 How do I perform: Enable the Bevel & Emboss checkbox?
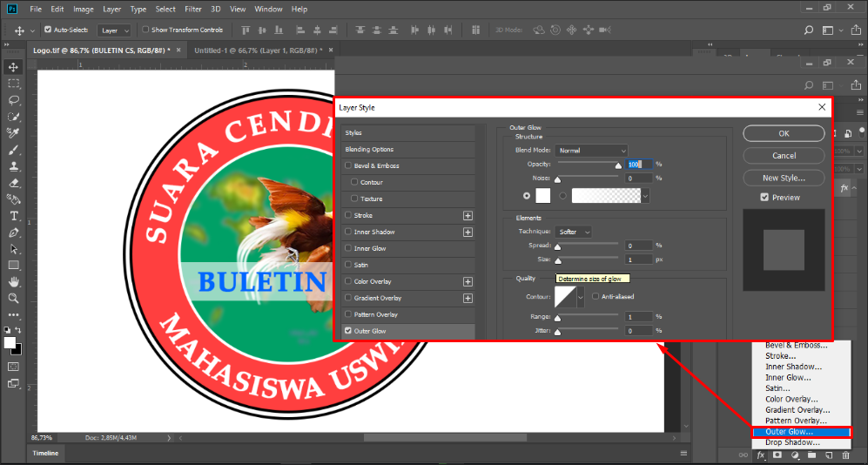tap(347, 165)
